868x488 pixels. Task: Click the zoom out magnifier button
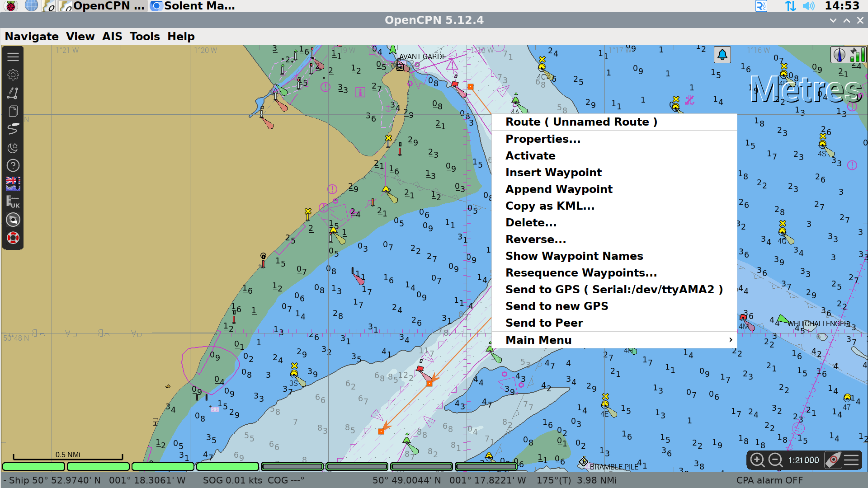pos(776,460)
